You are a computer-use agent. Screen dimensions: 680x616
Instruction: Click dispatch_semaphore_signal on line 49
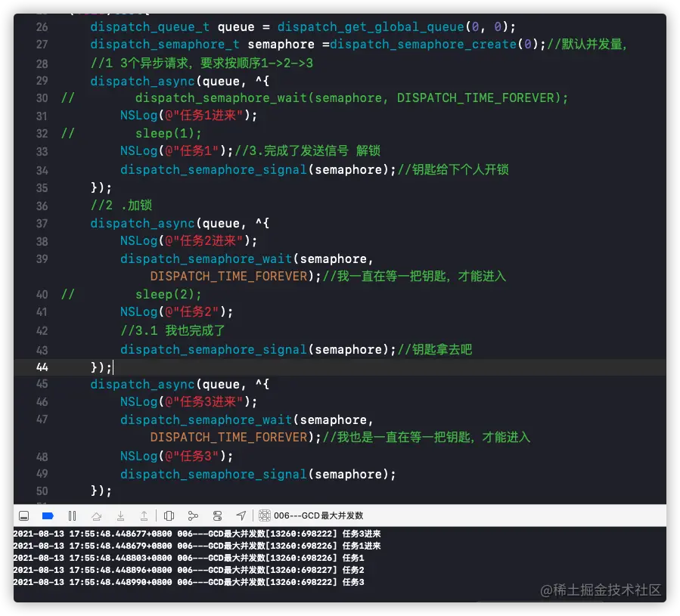click(x=213, y=474)
